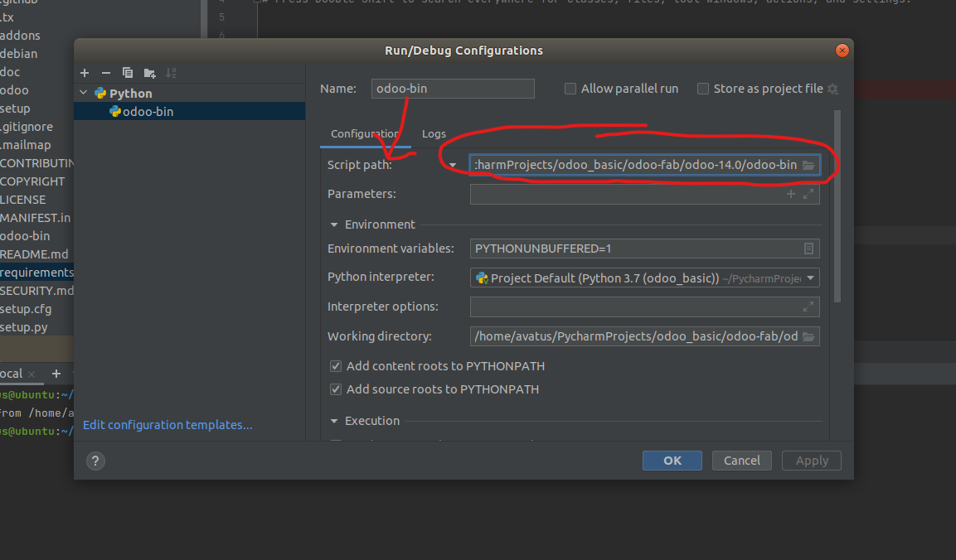
Task: Enable Allow parallel run checkbox
Action: point(570,89)
